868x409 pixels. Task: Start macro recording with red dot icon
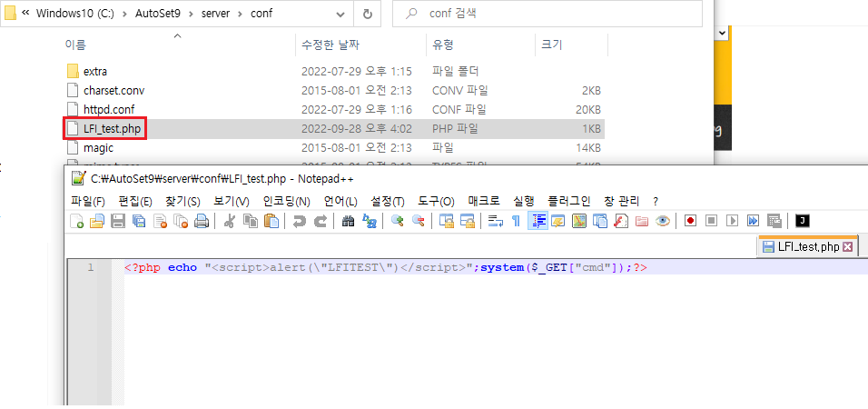click(690, 221)
